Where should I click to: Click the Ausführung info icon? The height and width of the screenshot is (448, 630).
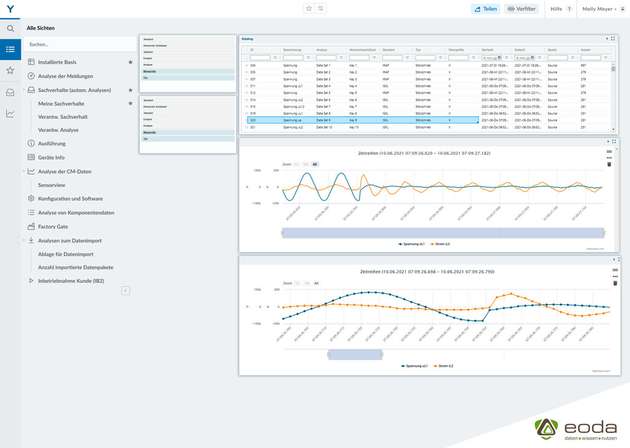[31, 143]
